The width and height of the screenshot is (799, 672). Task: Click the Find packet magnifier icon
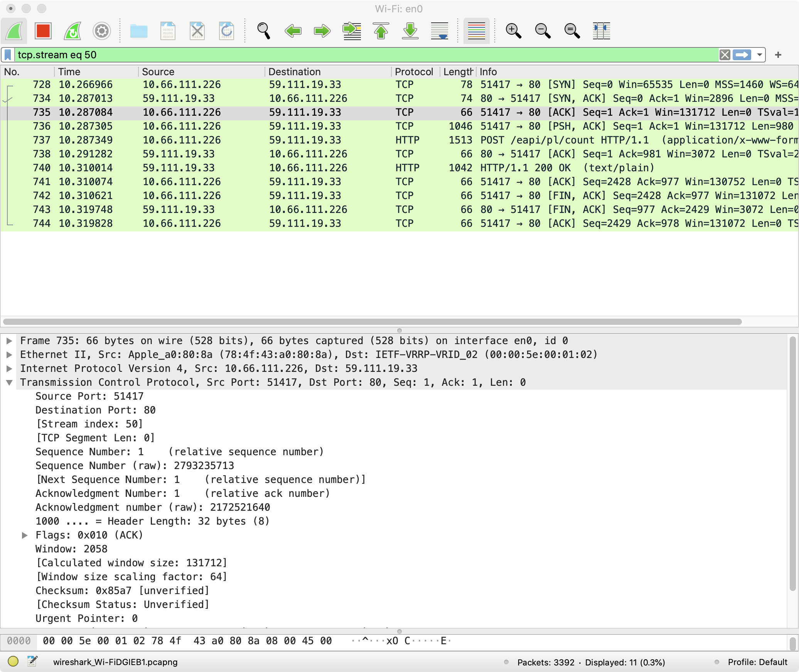tap(264, 31)
